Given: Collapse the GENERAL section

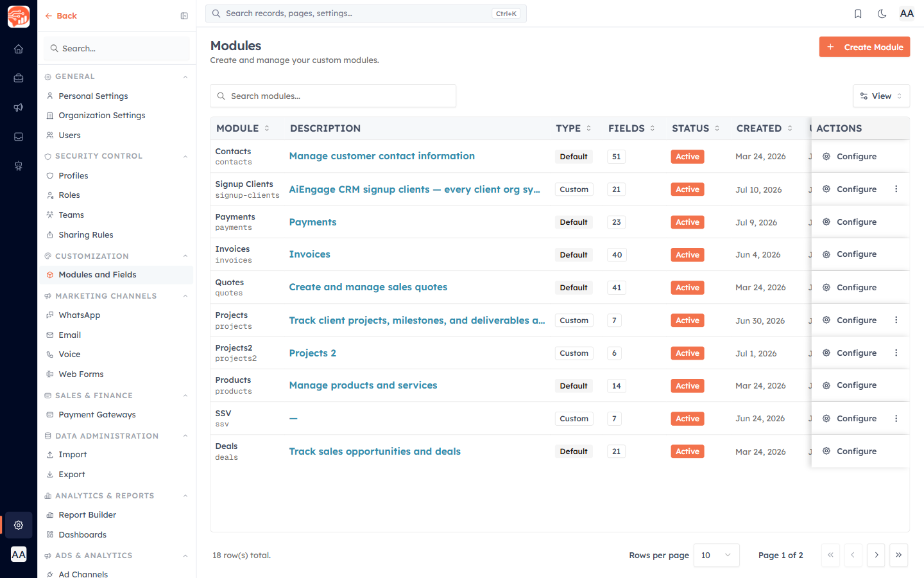Looking at the screenshot, I should coord(185,76).
